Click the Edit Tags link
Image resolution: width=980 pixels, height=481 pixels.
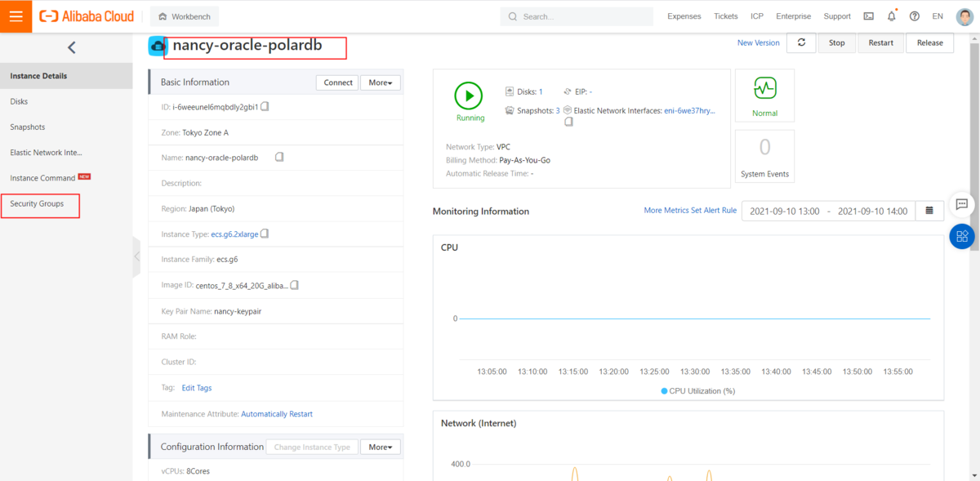pos(197,388)
